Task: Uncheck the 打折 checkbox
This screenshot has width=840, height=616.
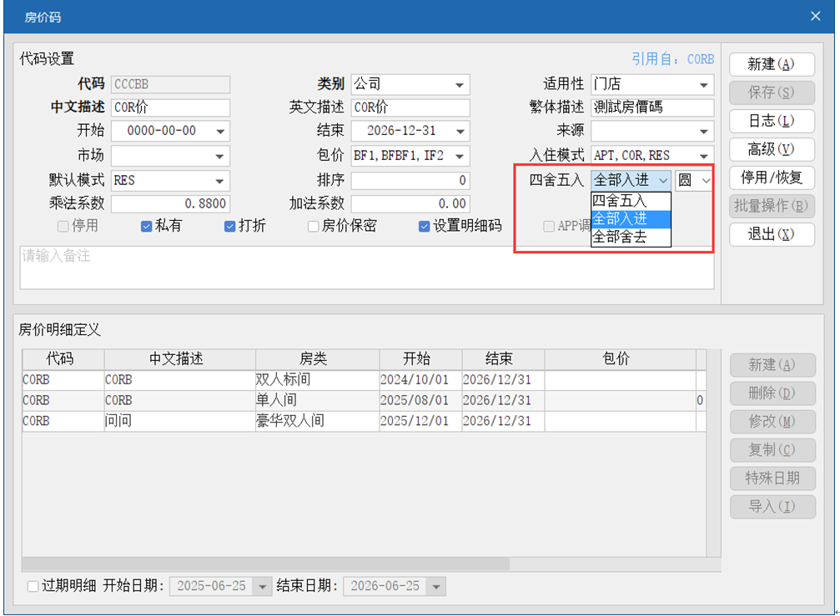Action: tap(230, 227)
